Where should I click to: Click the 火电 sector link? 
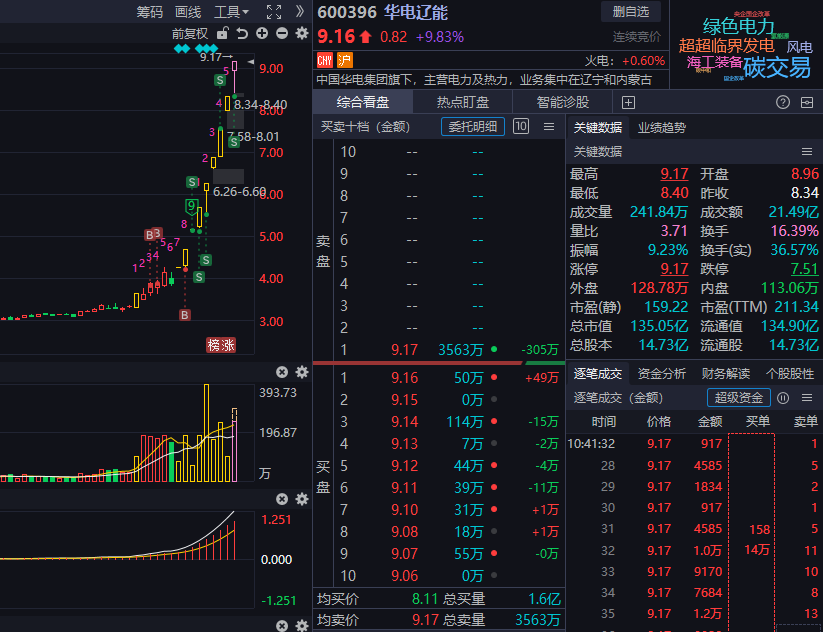pyautogui.click(x=598, y=61)
